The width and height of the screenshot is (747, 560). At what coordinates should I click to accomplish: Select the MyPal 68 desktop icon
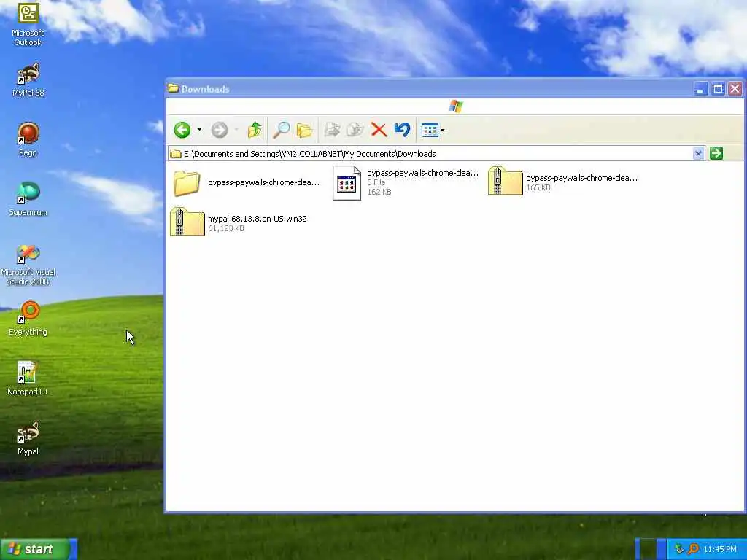click(28, 80)
